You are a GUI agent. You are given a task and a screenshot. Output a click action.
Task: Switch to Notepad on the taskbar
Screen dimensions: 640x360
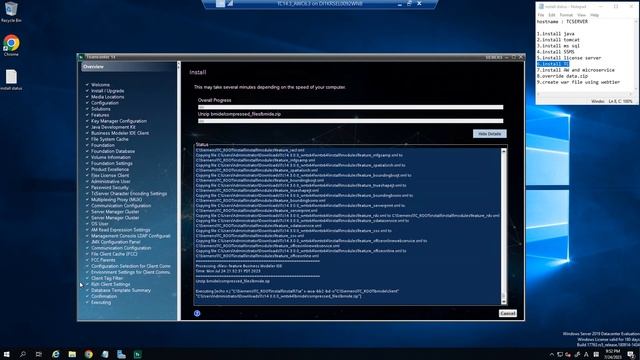pyautogui.click(x=105, y=354)
